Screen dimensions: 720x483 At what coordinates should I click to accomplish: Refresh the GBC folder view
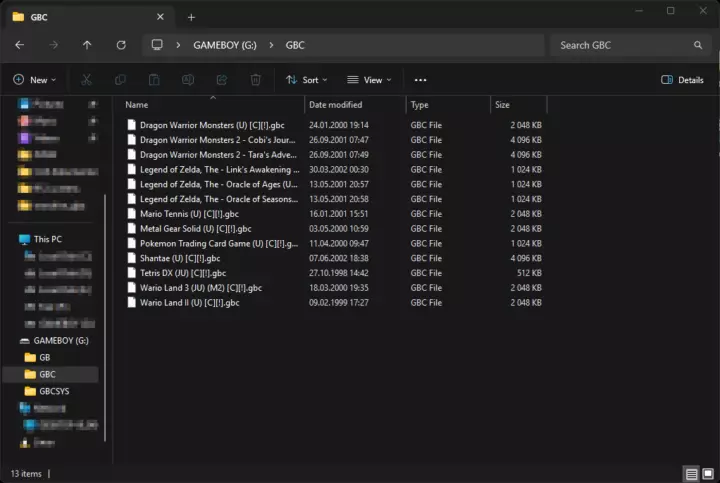pos(121,45)
